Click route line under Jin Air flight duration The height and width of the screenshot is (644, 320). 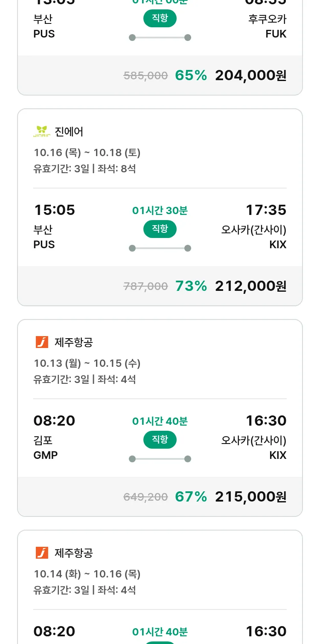click(160, 248)
